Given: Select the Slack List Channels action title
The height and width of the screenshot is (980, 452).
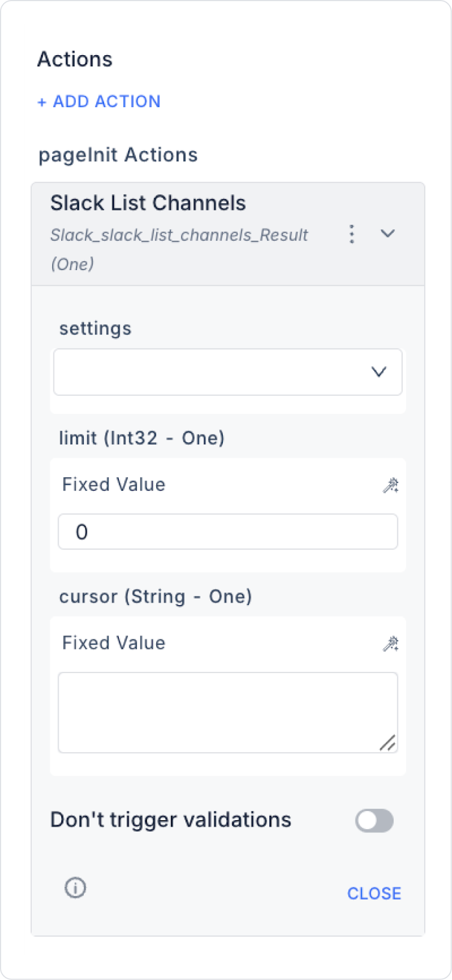Looking at the screenshot, I should coord(148,203).
